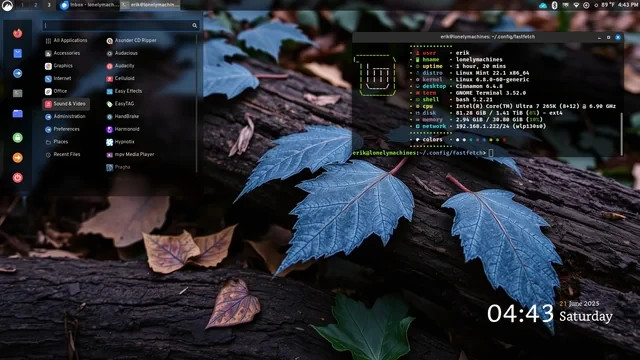Open EasyTAG
The width and height of the screenshot is (640, 360).
click(120, 104)
